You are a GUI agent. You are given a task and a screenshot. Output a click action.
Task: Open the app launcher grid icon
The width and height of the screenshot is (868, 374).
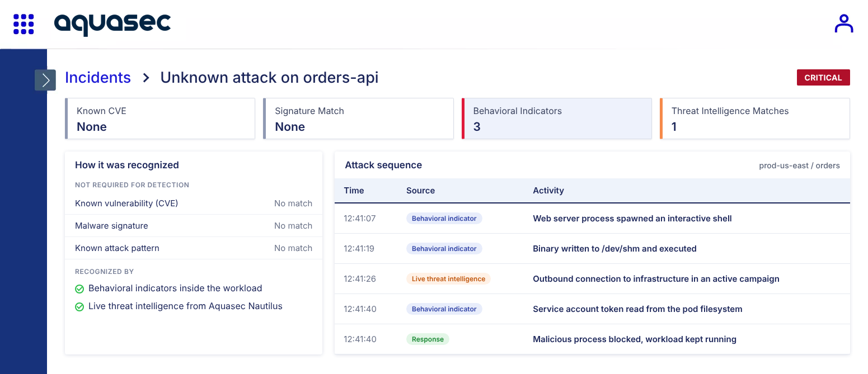(24, 24)
